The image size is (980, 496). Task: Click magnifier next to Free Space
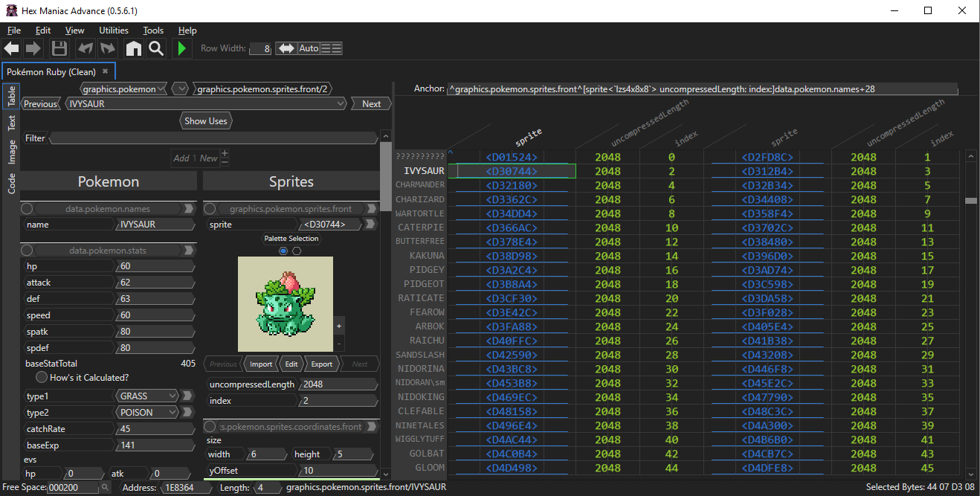(x=106, y=487)
